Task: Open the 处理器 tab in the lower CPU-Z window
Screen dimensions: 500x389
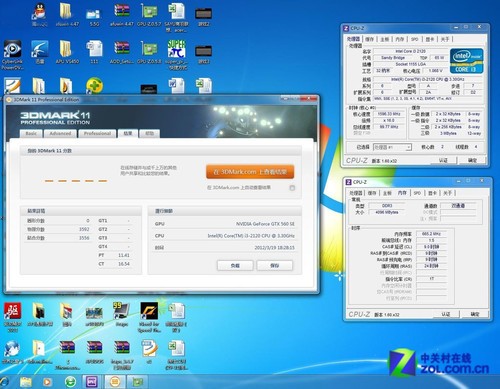Action: [356, 193]
